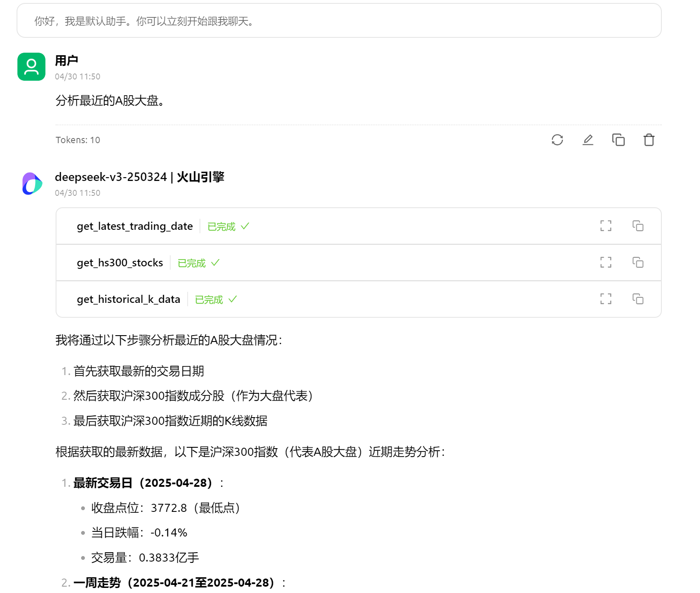Edit the user message using pencil icon
The width and height of the screenshot is (700, 593).
[588, 140]
